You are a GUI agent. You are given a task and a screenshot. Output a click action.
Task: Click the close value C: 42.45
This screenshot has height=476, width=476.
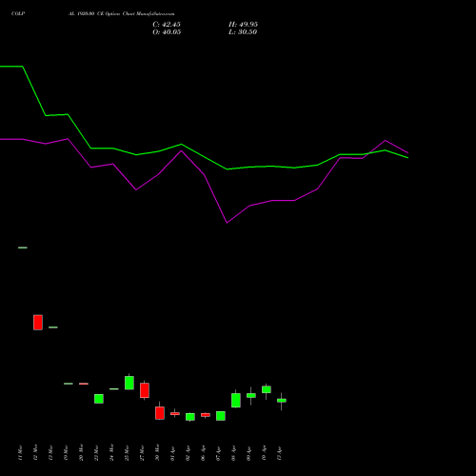(167, 25)
